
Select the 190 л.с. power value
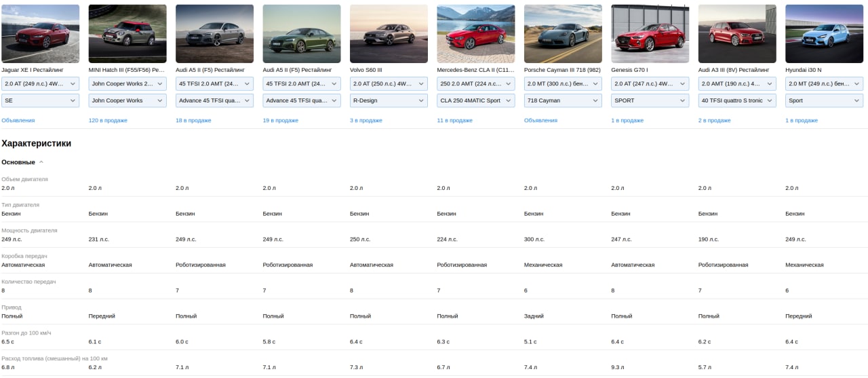tap(709, 240)
